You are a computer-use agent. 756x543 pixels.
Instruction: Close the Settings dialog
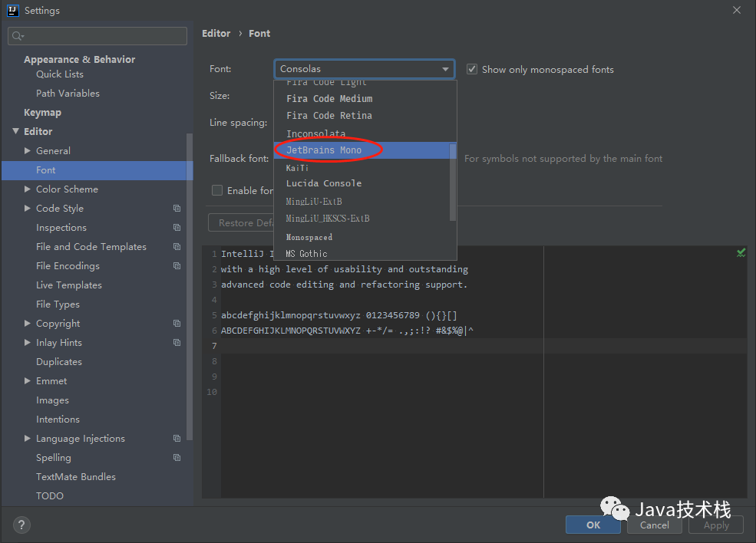pyautogui.click(x=736, y=10)
